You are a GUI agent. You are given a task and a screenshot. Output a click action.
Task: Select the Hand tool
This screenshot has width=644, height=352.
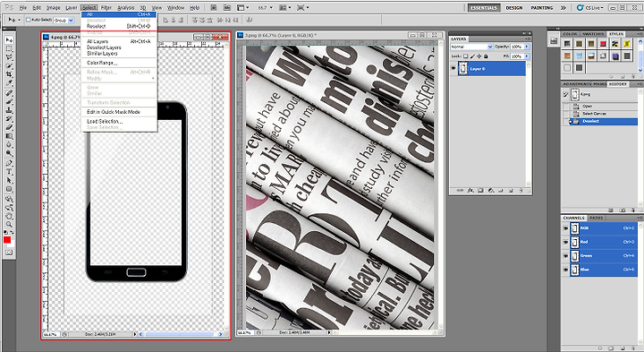[x=9, y=216]
